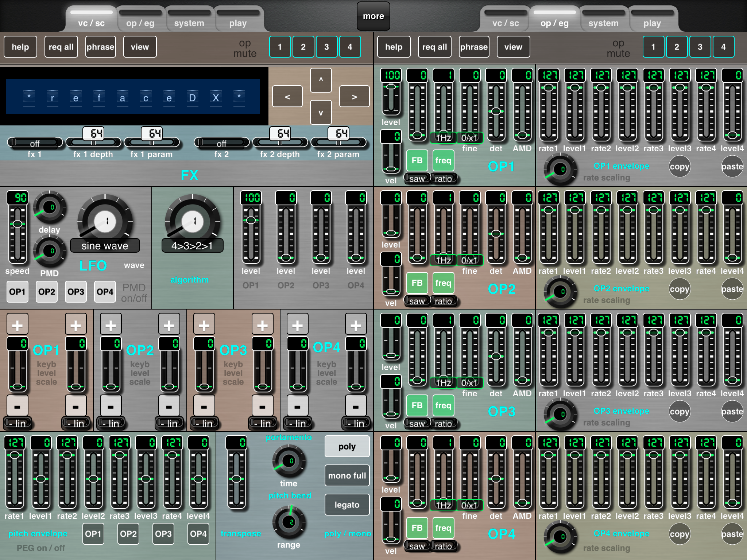Click the right arrow cursor button
The image size is (747, 560).
tap(355, 96)
